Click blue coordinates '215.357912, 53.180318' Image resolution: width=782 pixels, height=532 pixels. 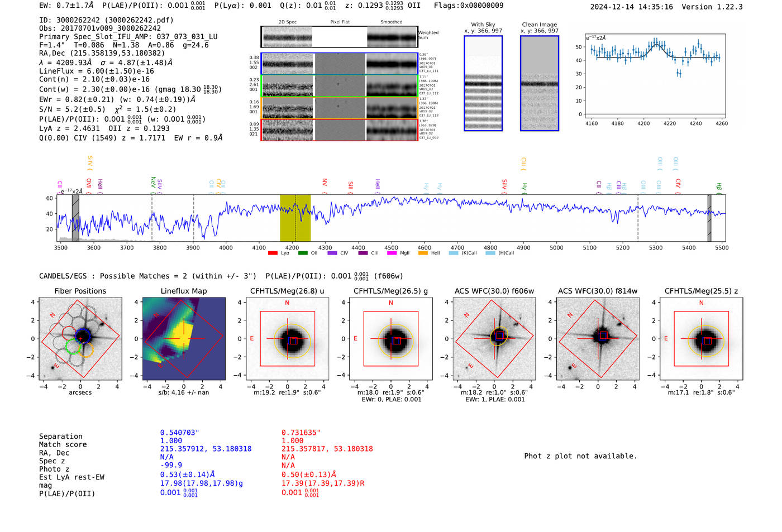click(x=206, y=449)
